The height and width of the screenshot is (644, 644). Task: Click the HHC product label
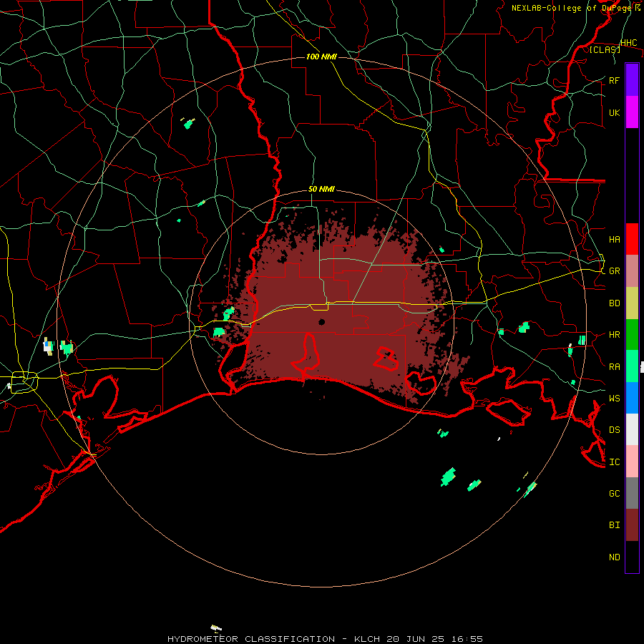click(628, 43)
